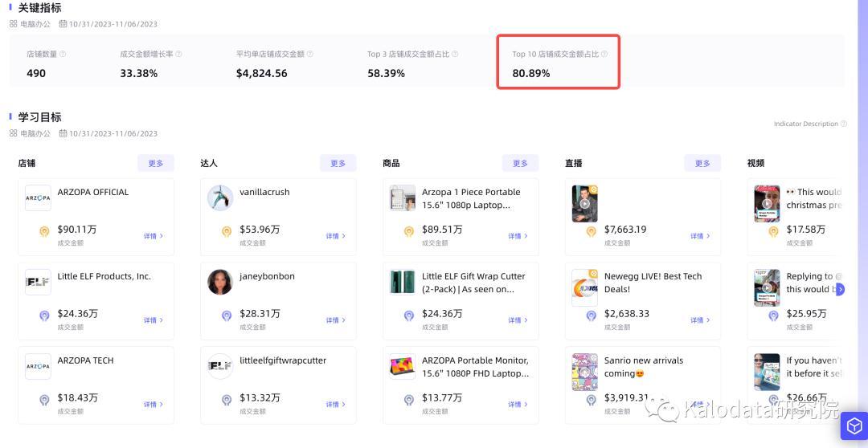Click ARZOPA OFFICIAL shop name
This screenshot has width=868, height=448.
93,192
